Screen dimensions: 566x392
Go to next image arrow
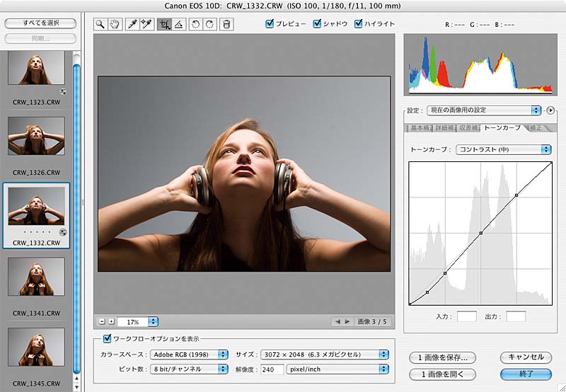point(347,321)
